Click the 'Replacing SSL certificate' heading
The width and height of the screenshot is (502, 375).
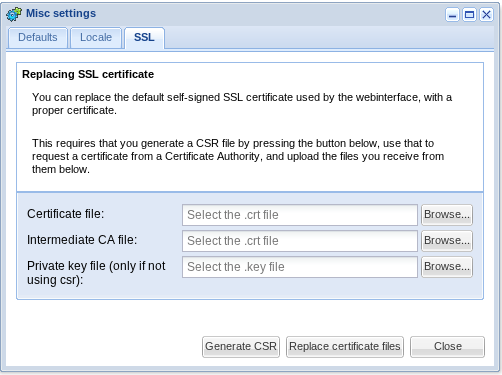pos(88,74)
